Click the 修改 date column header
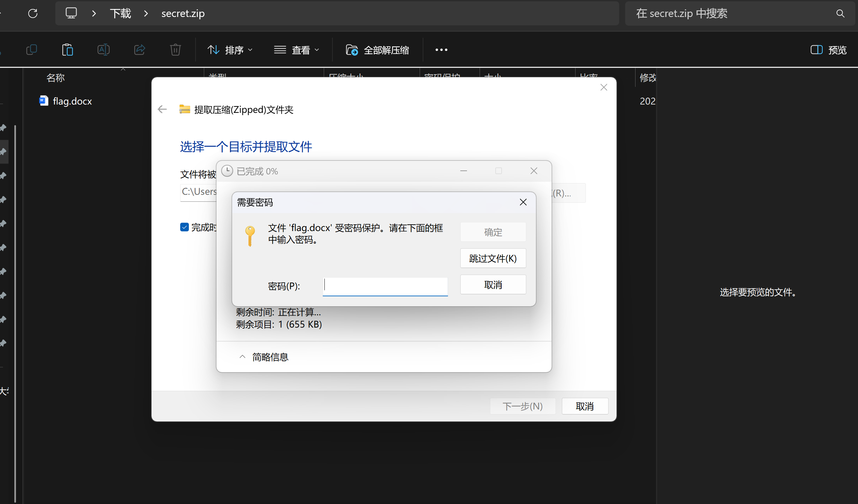858x504 pixels. (x=647, y=78)
